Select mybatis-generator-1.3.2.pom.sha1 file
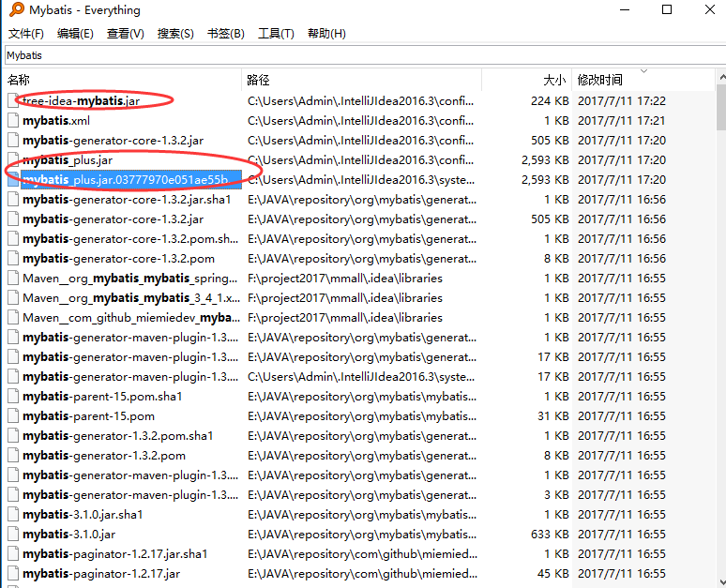The width and height of the screenshot is (726, 588). click(x=117, y=436)
